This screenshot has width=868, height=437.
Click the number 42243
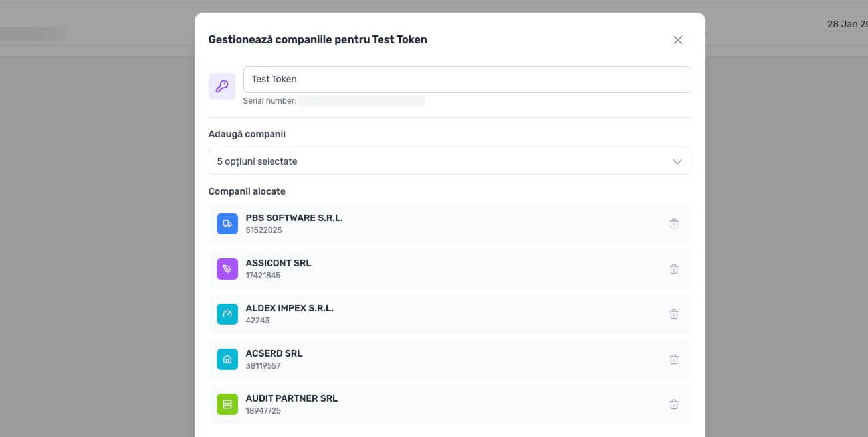258,321
